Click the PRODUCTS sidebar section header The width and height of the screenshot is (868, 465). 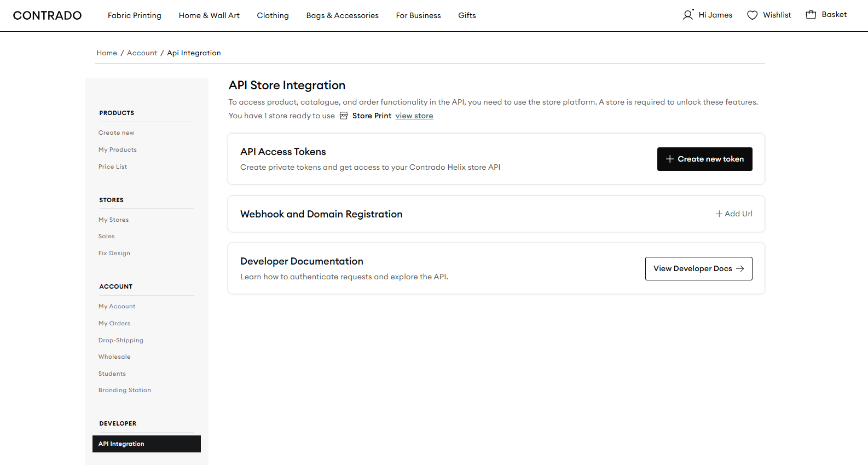[117, 113]
